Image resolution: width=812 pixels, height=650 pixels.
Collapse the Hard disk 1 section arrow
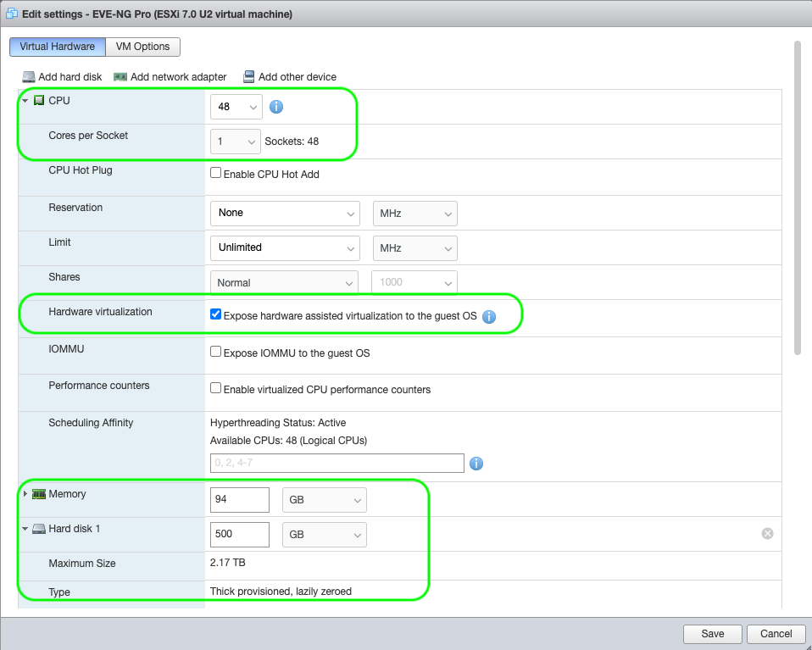(25, 529)
